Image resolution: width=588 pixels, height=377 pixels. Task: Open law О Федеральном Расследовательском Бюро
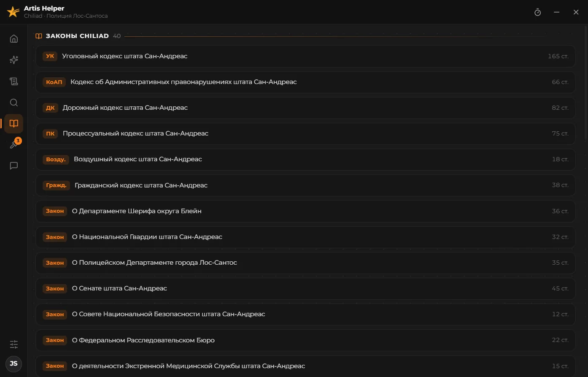(x=305, y=340)
